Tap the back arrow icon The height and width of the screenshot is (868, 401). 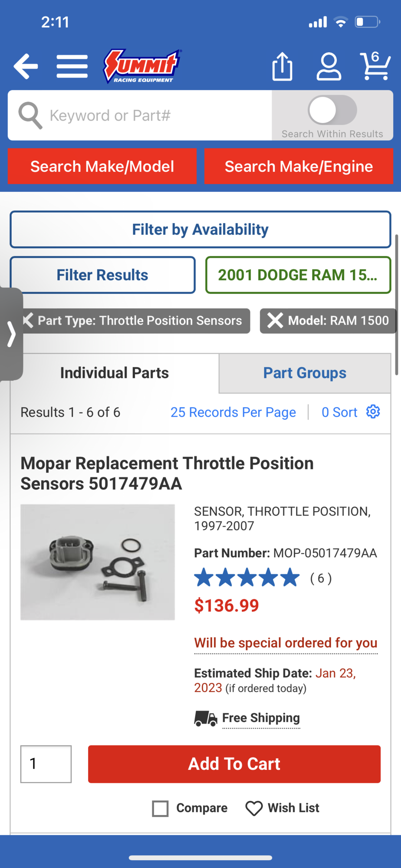click(x=26, y=66)
